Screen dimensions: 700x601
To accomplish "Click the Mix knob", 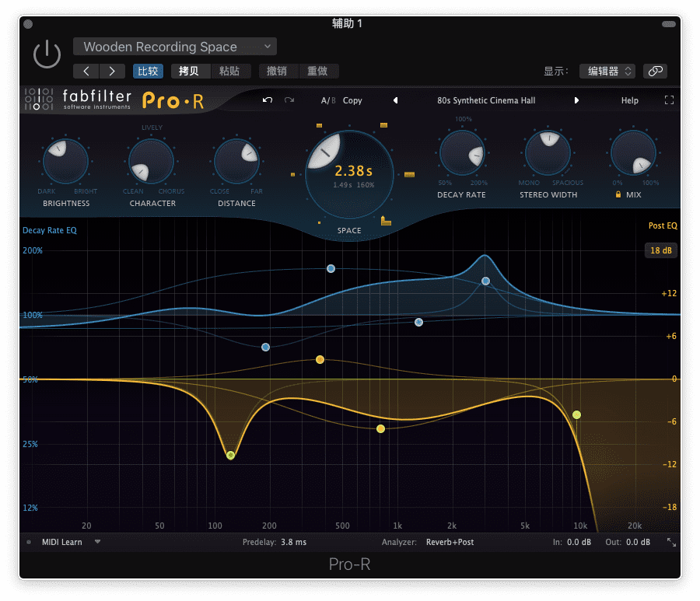I will click(x=633, y=152).
